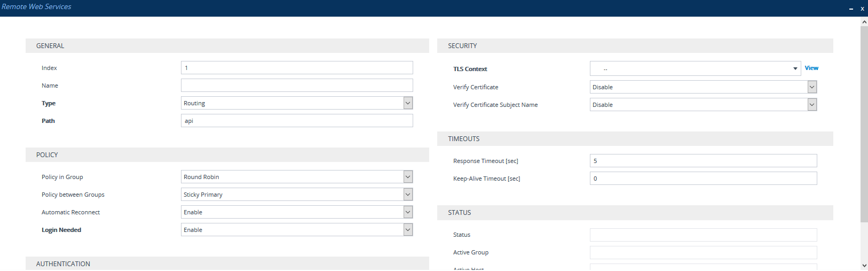Click the scroll down arrow of scrollbar
Screen dimensions: 868x271
[864, 266]
